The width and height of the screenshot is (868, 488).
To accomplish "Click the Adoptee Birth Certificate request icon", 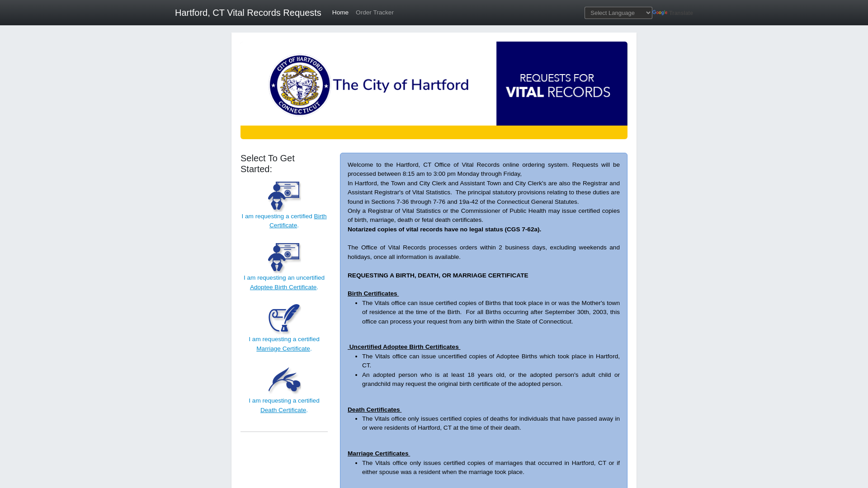I will point(284,257).
